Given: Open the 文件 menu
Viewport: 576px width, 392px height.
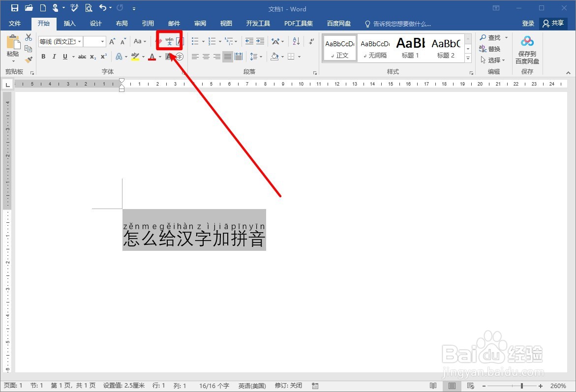Looking at the screenshot, I should pos(15,23).
